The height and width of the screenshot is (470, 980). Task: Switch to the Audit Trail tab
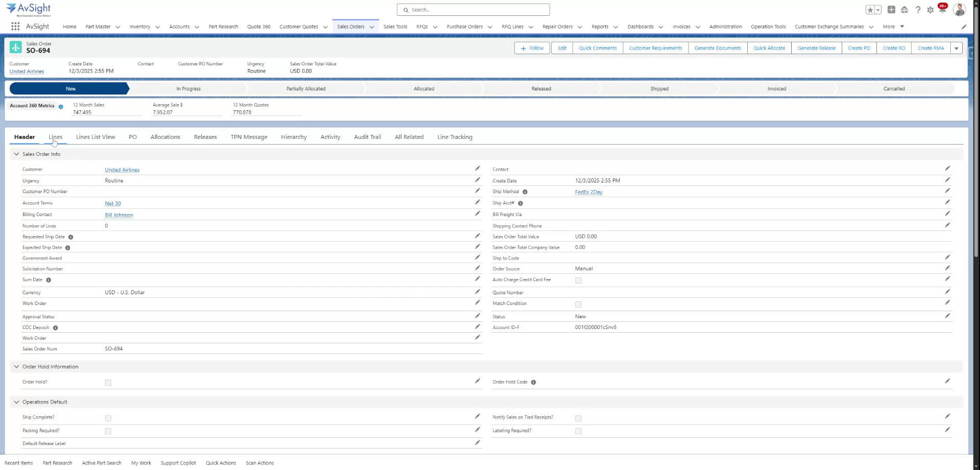pos(367,137)
